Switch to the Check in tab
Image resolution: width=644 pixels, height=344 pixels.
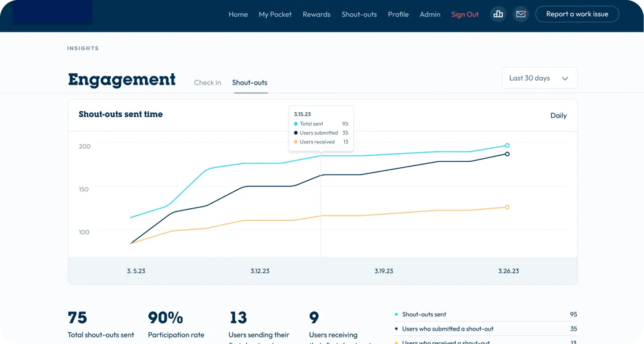(207, 83)
